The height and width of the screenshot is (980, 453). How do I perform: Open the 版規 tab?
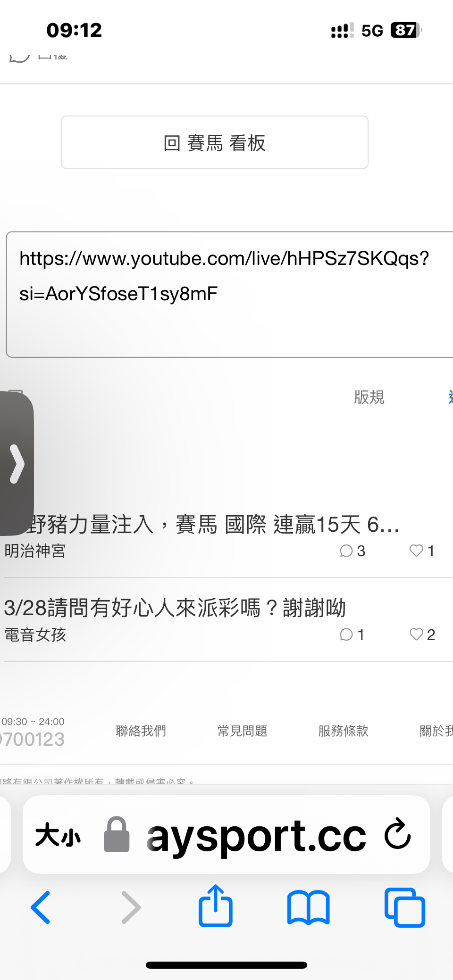[369, 397]
